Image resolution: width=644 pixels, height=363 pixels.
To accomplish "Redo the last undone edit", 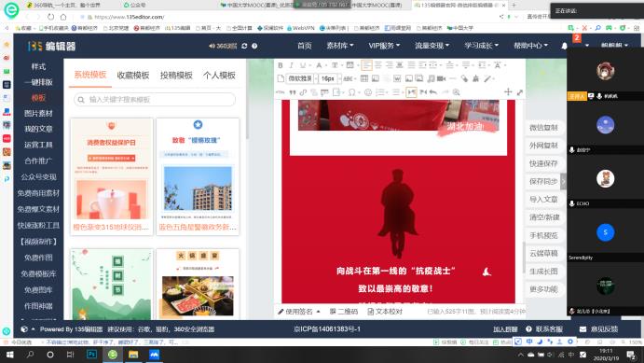I will point(445,92).
